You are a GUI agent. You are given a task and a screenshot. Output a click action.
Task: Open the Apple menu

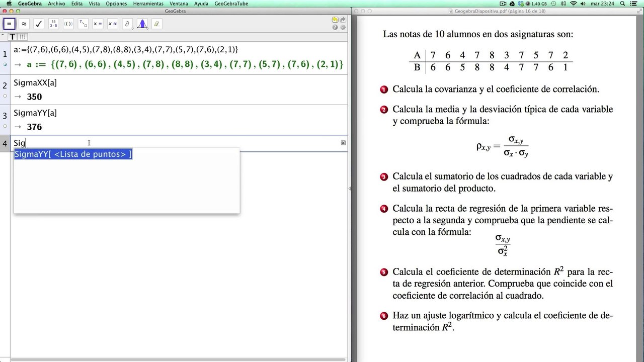click(9, 4)
